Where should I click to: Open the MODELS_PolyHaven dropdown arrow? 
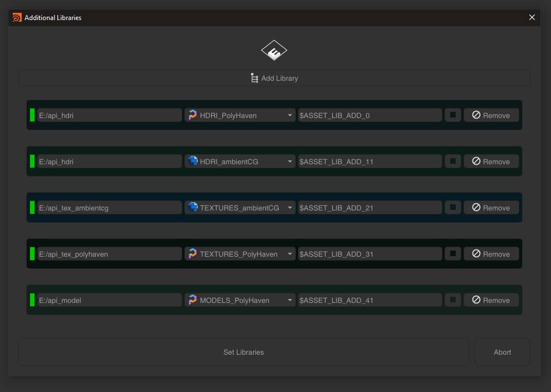point(290,300)
